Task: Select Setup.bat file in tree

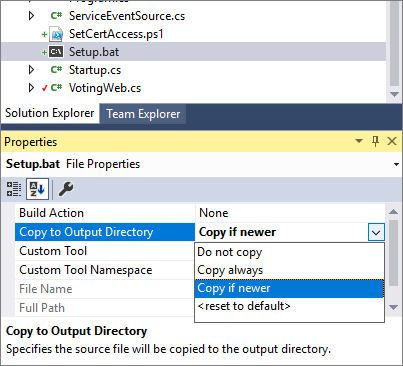Action: pos(94,52)
